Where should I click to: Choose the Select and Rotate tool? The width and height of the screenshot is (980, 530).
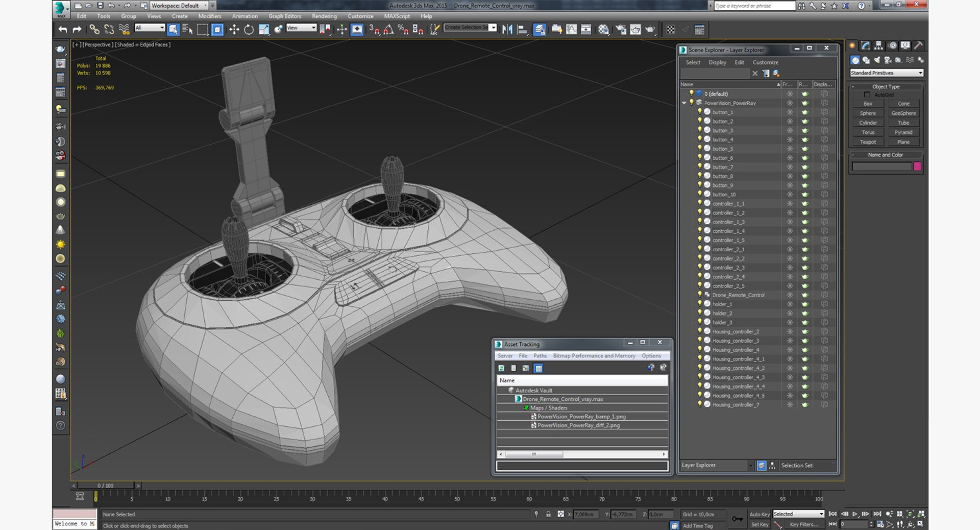coord(249,29)
